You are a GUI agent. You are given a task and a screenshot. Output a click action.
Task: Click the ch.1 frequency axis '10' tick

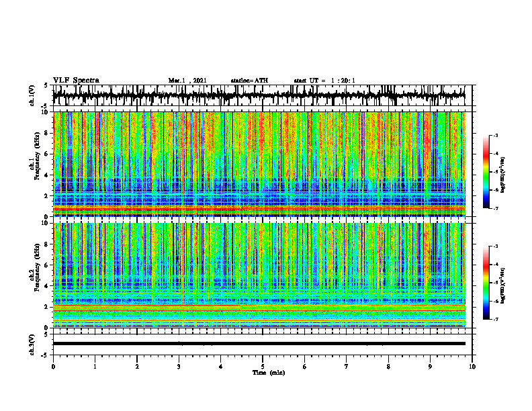pos(46,112)
